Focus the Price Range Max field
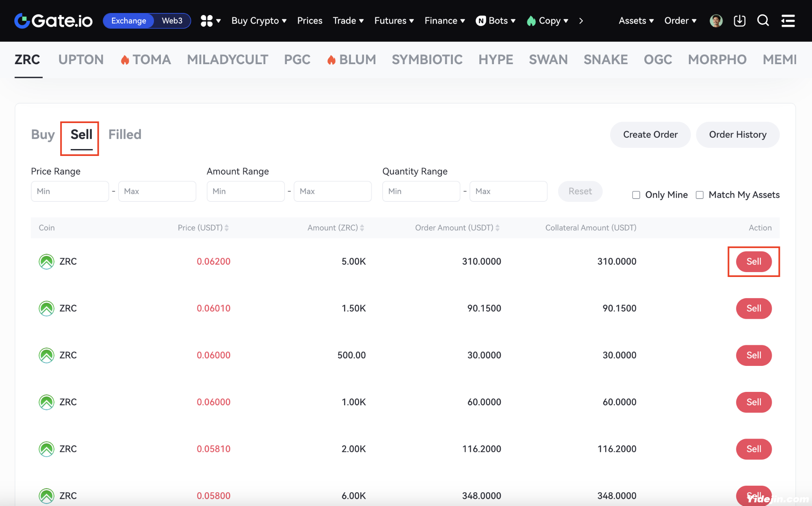This screenshot has height=506, width=812. tap(157, 191)
